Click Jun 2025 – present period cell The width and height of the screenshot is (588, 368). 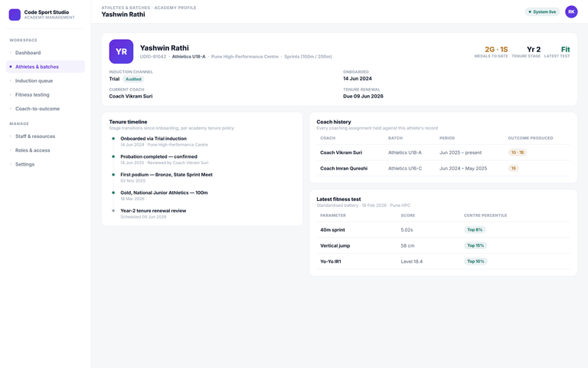coord(460,153)
